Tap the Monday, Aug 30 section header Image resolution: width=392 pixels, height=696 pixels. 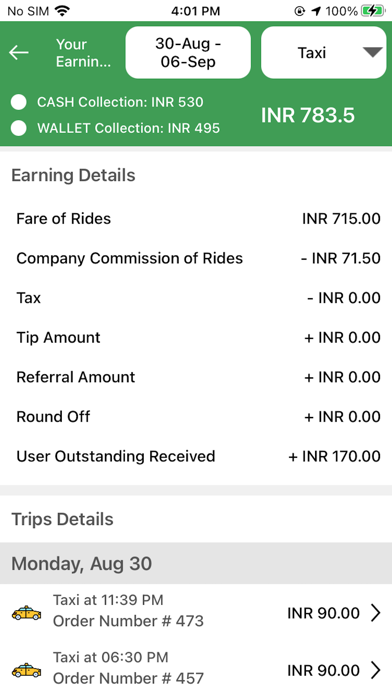[x=196, y=563]
